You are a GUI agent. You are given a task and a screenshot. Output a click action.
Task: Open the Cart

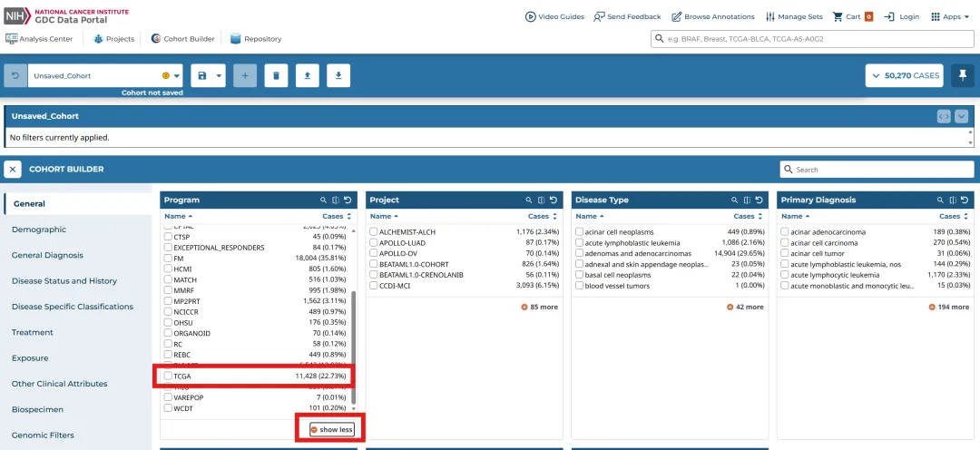coord(852,17)
